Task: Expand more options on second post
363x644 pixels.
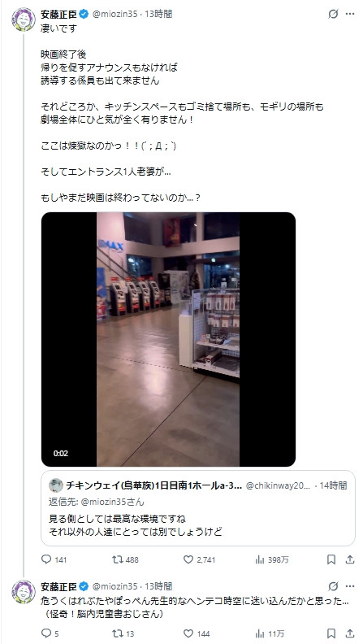Action: pyautogui.click(x=350, y=586)
